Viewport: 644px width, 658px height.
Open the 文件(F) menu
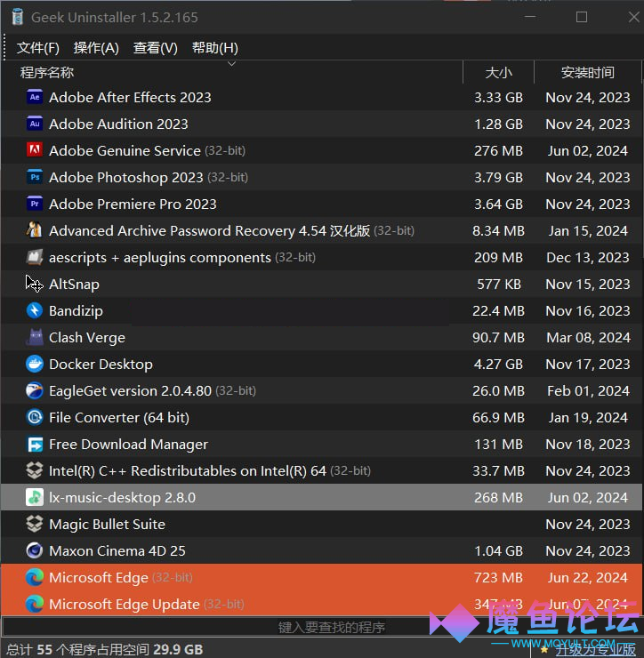coord(37,48)
